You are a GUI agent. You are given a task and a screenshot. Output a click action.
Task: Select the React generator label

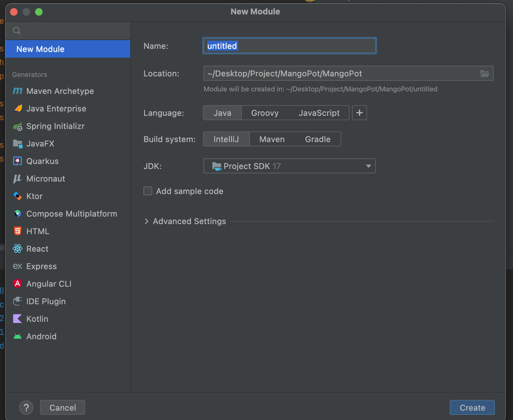[x=37, y=249]
